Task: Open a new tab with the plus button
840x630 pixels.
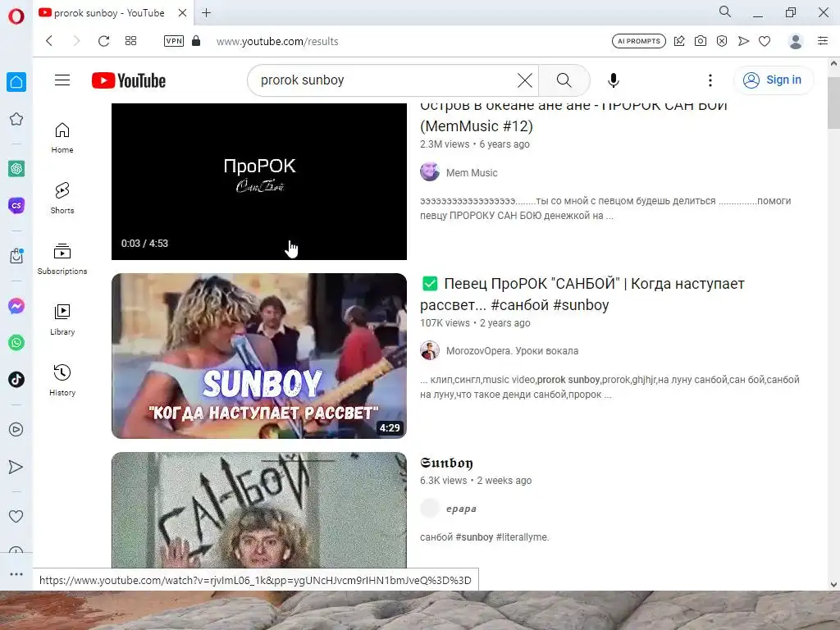Action: tap(206, 13)
